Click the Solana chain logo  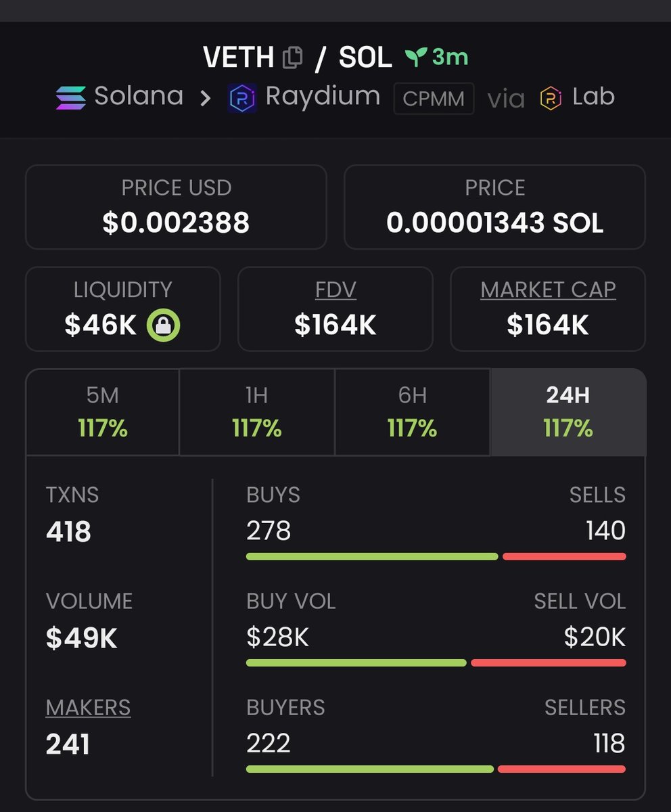(x=71, y=97)
